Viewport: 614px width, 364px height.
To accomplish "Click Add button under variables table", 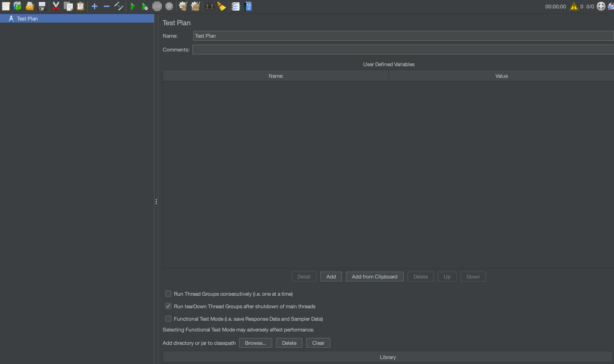I will pos(331,277).
